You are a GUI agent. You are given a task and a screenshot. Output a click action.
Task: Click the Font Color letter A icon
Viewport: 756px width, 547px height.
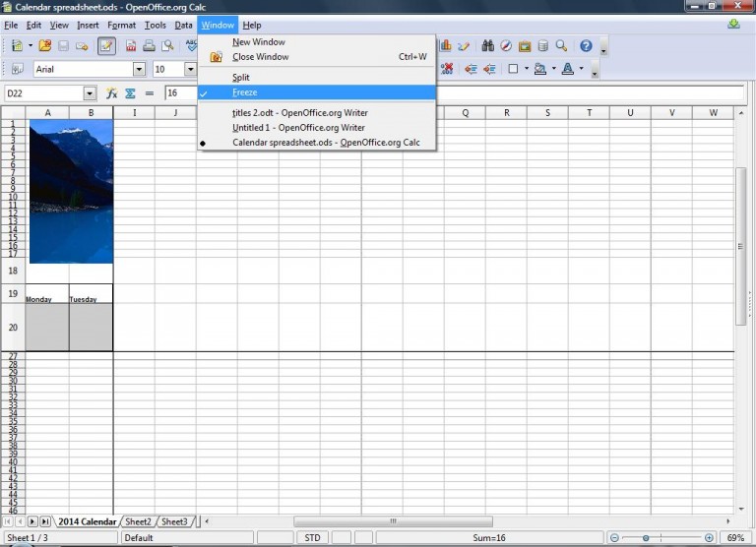(568, 69)
